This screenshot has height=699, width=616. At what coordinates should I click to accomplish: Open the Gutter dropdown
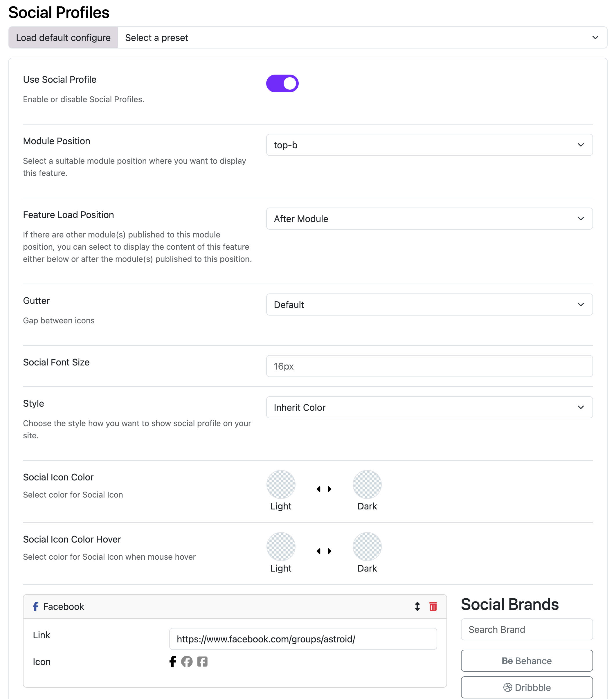point(429,304)
